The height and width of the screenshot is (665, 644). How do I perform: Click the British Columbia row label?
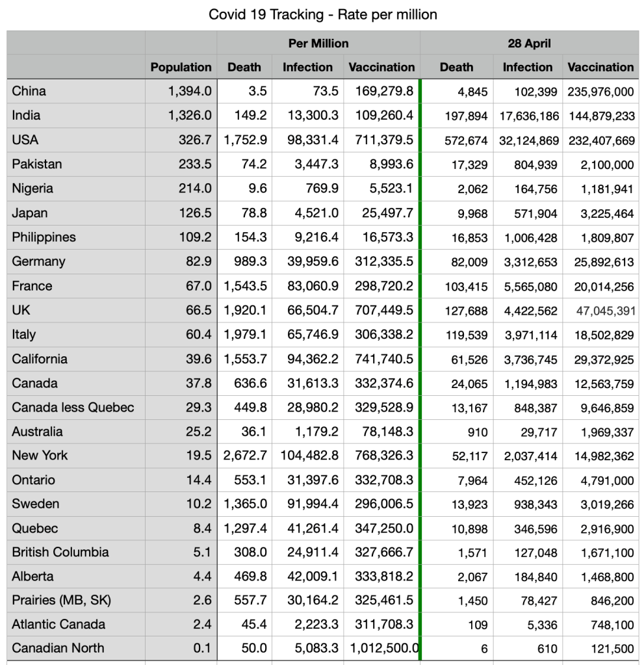60,552
